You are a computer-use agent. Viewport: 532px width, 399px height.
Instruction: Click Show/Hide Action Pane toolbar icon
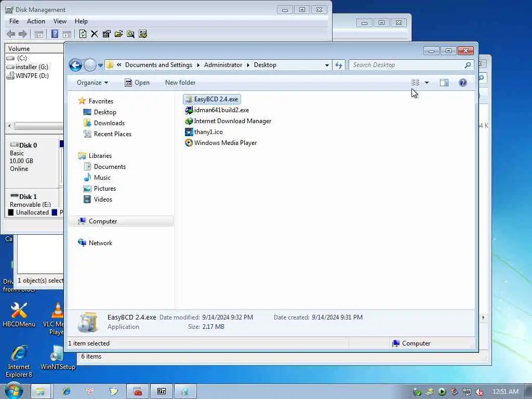(67, 34)
